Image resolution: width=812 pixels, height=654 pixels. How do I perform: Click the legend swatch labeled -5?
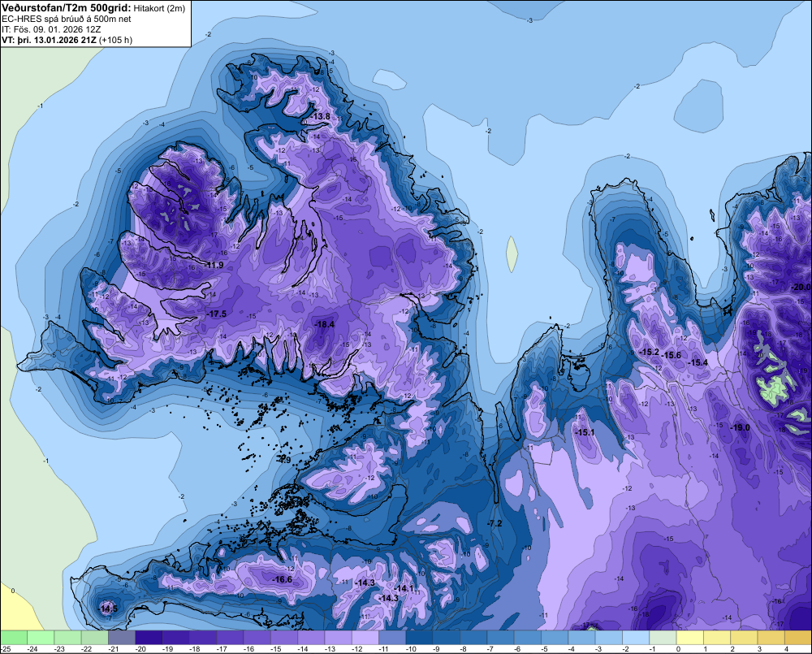pyautogui.click(x=555, y=638)
